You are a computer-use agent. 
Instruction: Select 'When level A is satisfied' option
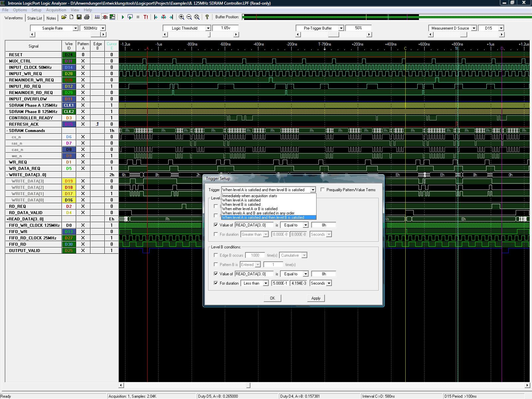pyautogui.click(x=241, y=200)
